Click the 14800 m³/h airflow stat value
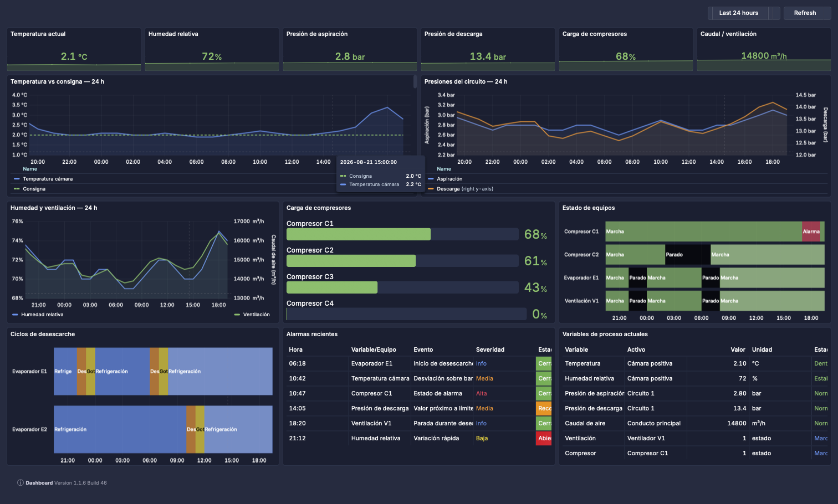 (x=764, y=56)
